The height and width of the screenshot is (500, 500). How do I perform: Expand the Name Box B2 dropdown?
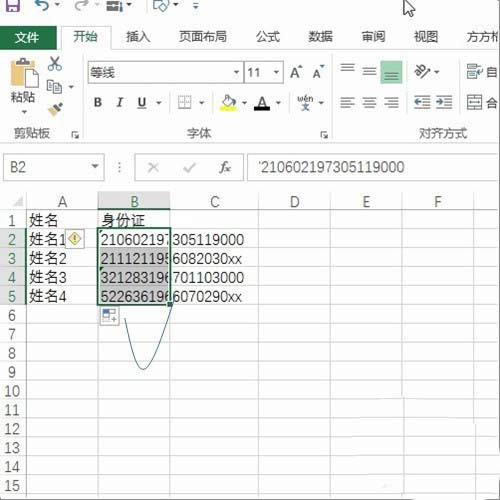(x=95, y=166)
